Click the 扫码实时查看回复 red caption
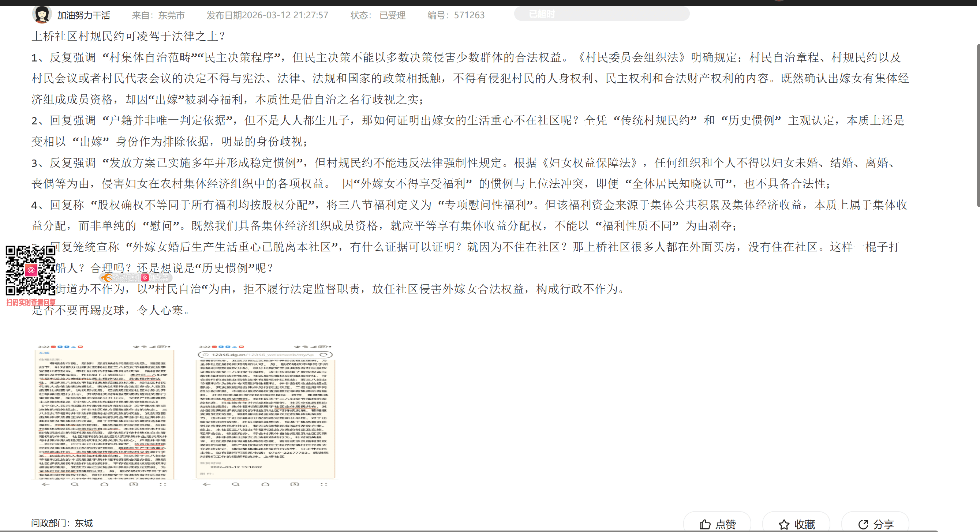 coord(31,302)
